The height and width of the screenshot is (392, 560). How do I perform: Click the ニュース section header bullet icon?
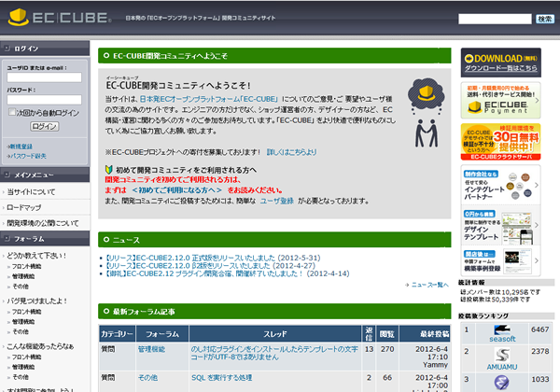click(x=106, y=240)
